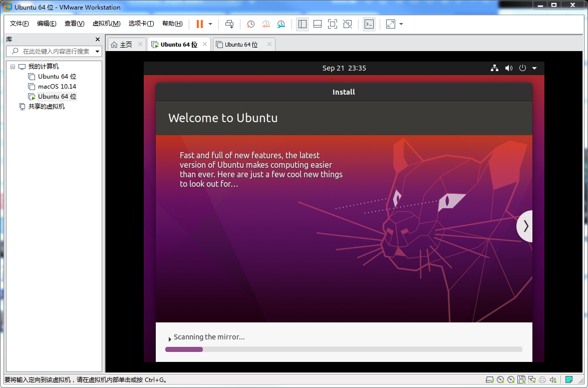Open the 查看(V) menu
The height and width of the screenshot is (388, 588).
coord(74,24)
